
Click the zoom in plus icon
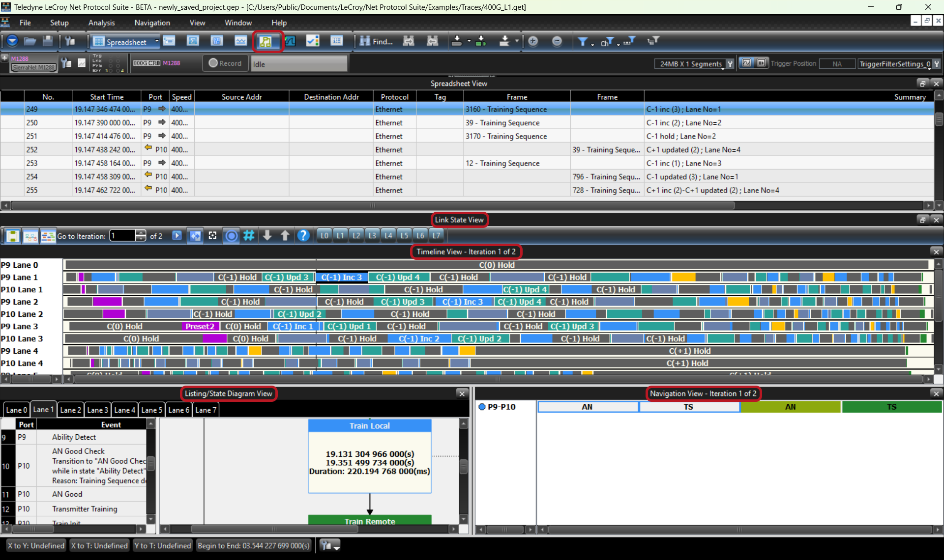click(533, 42)
